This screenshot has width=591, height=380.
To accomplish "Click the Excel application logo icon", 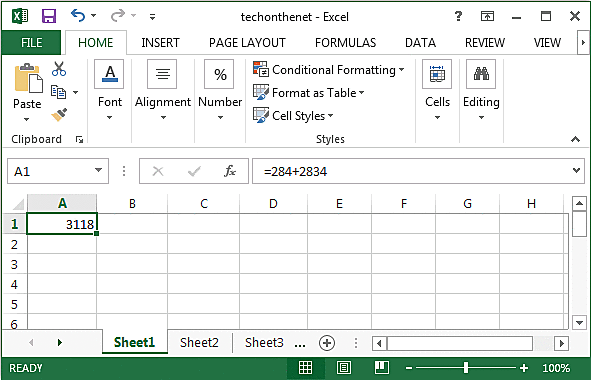I will (x=20, y=17).
